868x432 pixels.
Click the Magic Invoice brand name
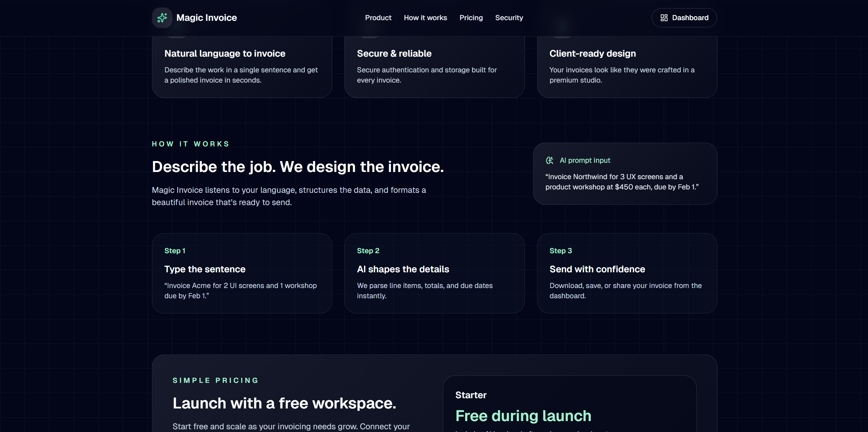206,18
